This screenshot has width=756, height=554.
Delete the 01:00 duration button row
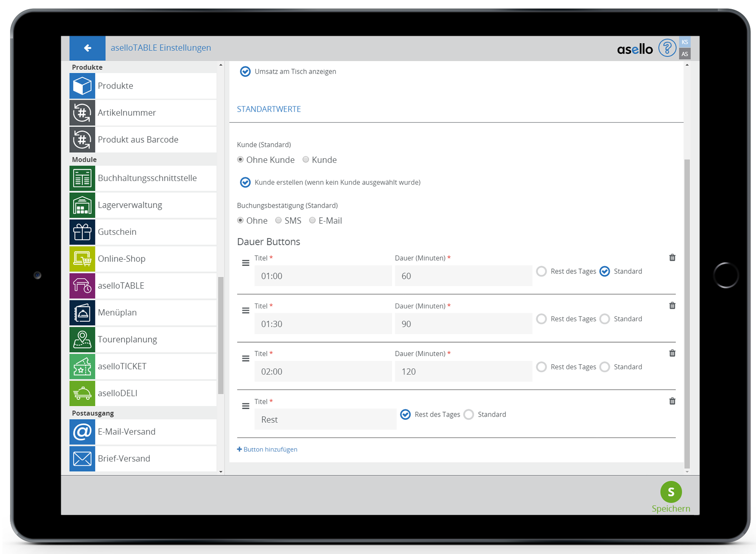[672, 258]
